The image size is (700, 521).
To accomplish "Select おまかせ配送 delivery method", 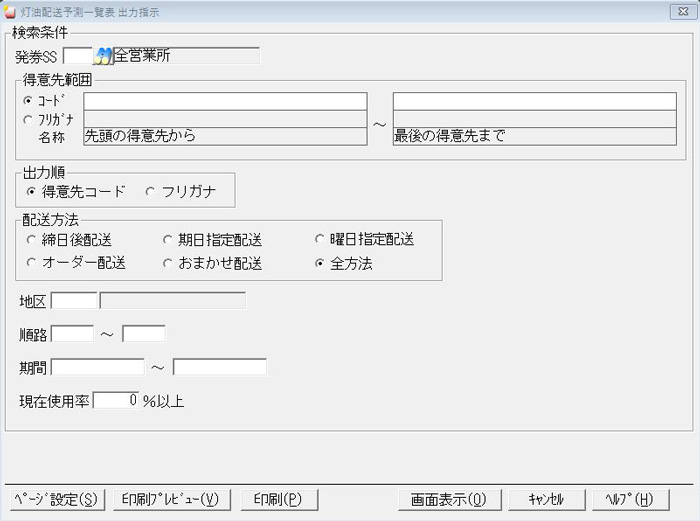I will pyautogui.click(x=168, y=263).
